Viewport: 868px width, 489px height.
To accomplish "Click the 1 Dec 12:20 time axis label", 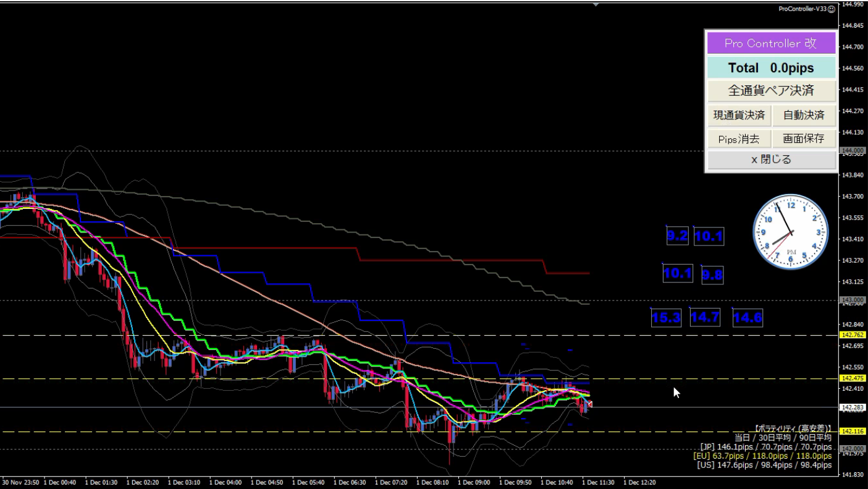I will [x=639, y=482].
